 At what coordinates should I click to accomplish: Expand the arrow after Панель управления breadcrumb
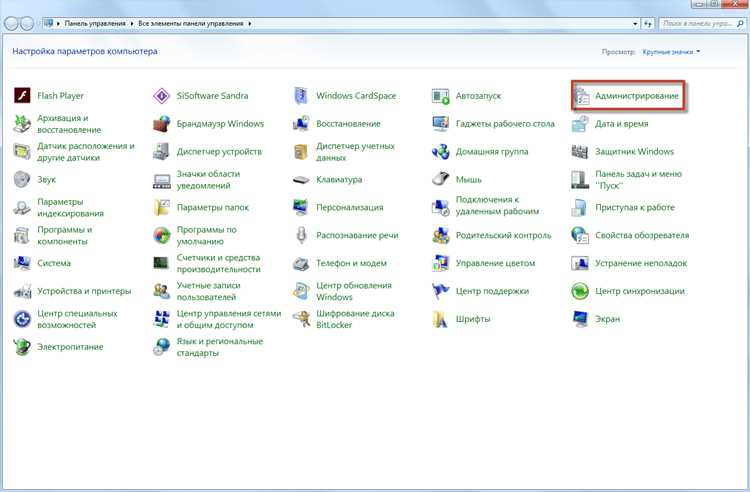coord(132,23)
